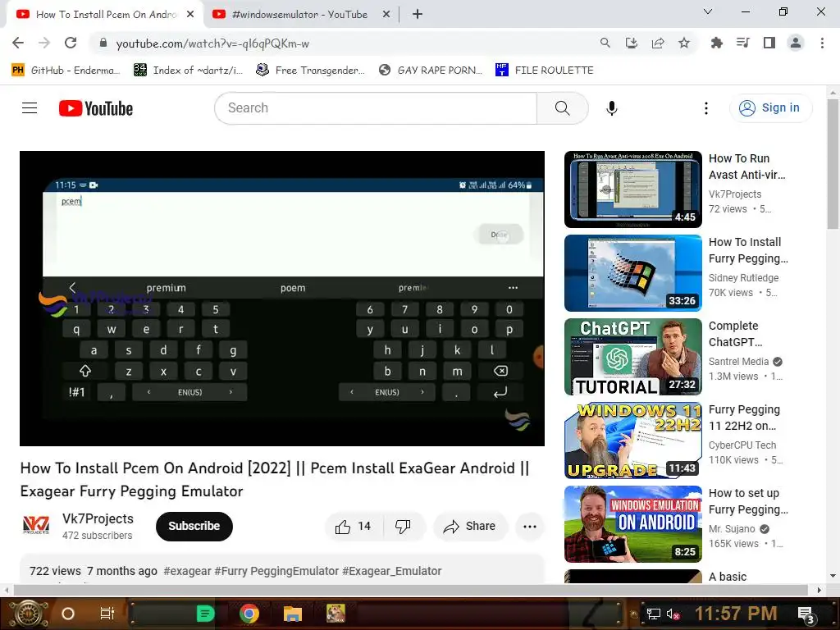Click the #exagear hashtag link
This screenshot has width=840, height=630.
[188, 571]
